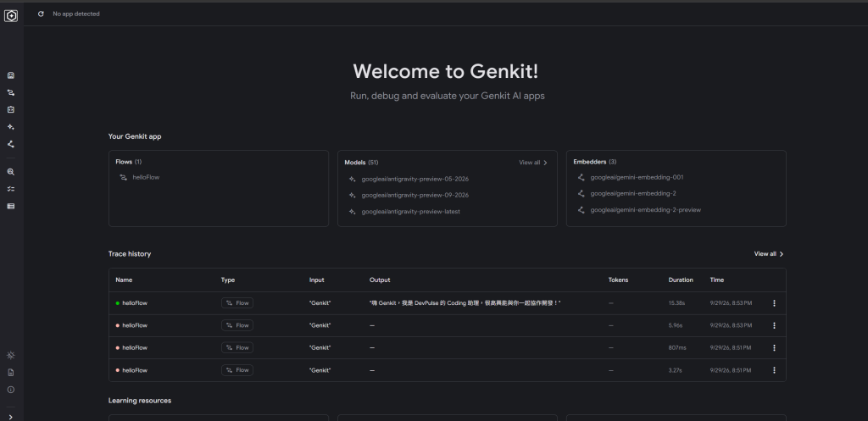
Task: Expand the sidebar with bottom chevron
Action: click(10, 417)
